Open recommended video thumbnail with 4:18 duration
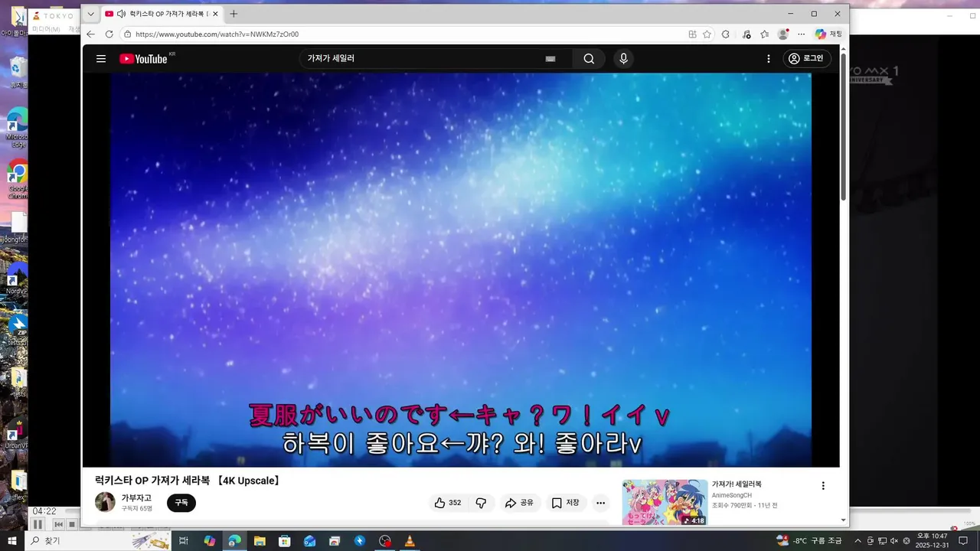This screenshot has width=980, height=551. [x=665, y=502]
